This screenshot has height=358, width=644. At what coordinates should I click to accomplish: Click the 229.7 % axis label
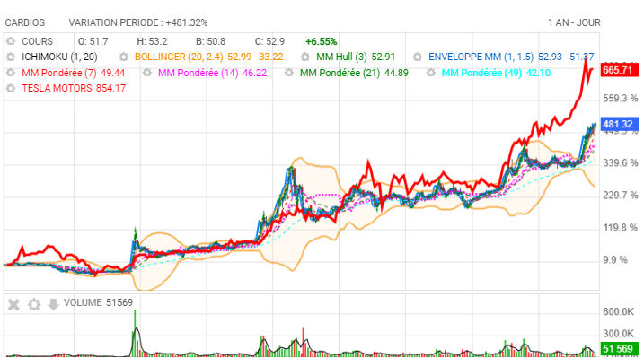click(x=620, y=196)
